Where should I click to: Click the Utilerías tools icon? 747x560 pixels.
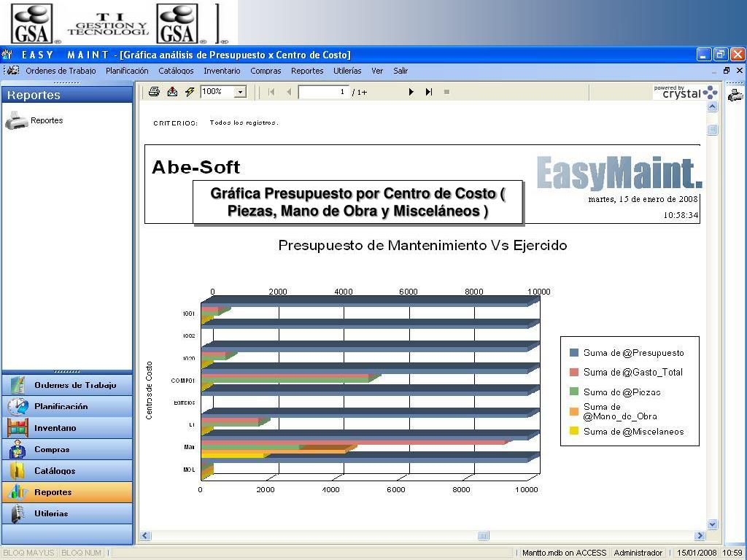coord(18,514)
